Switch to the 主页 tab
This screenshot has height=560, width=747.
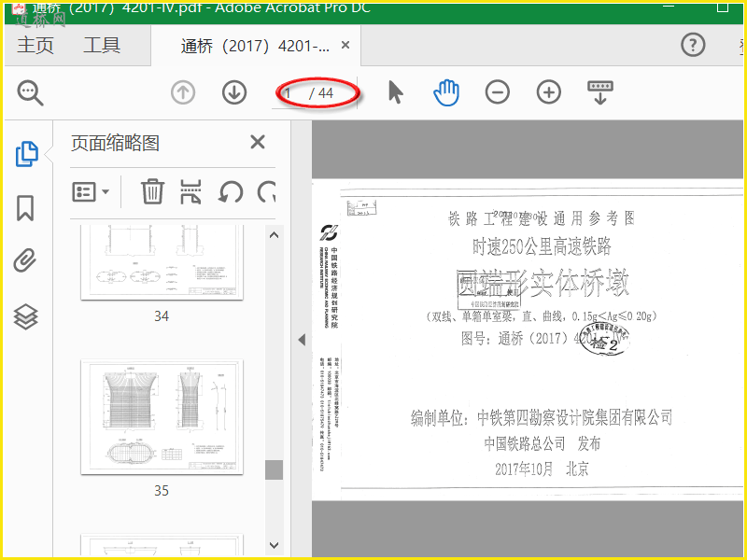pyautogui.click(x=35, y=45)
